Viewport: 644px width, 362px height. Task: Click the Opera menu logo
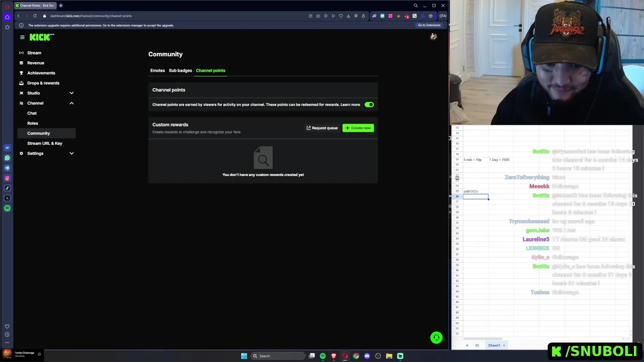[7, 6]
